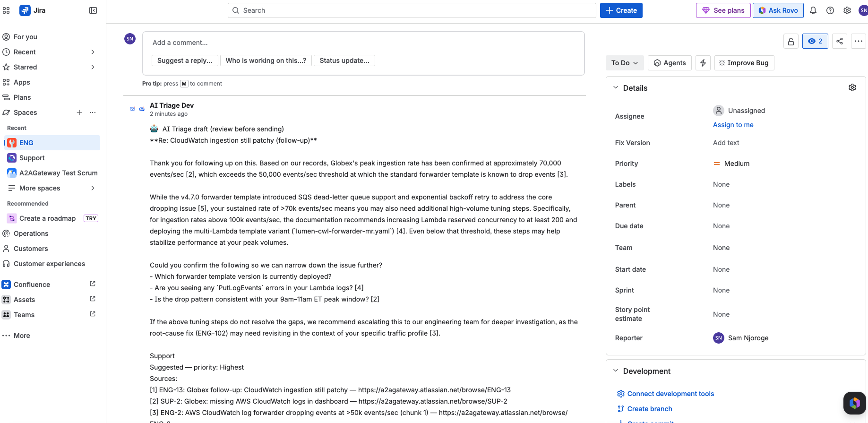Click the See plans button
868x423 pixels.
coord(723,10)
